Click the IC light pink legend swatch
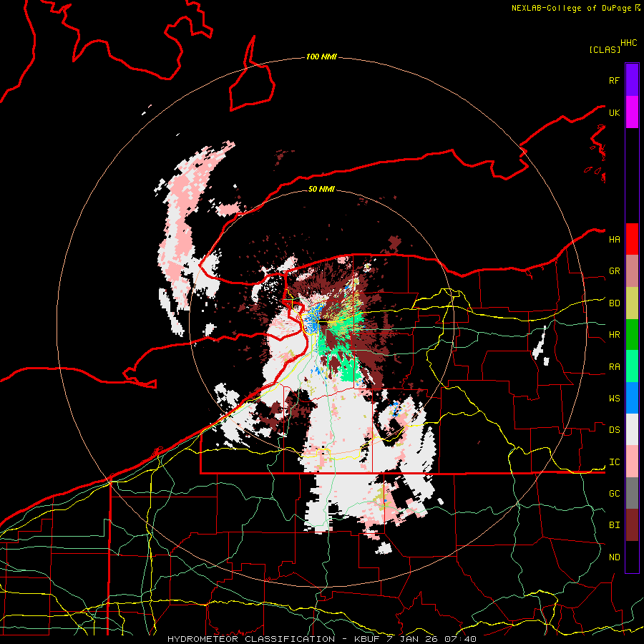The width and height of the screenshot is (644, 644). 632,462
